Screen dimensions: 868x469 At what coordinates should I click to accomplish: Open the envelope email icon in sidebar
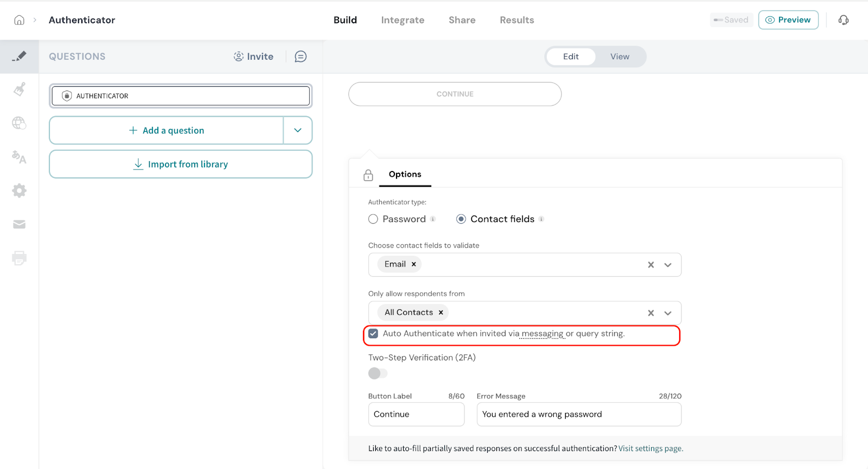point(20,224)
